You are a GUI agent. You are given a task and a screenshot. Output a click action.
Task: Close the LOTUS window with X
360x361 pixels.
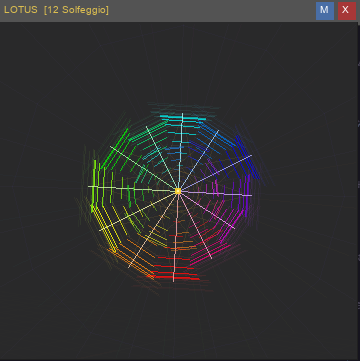pyautogui.click(x=347, y=11)
